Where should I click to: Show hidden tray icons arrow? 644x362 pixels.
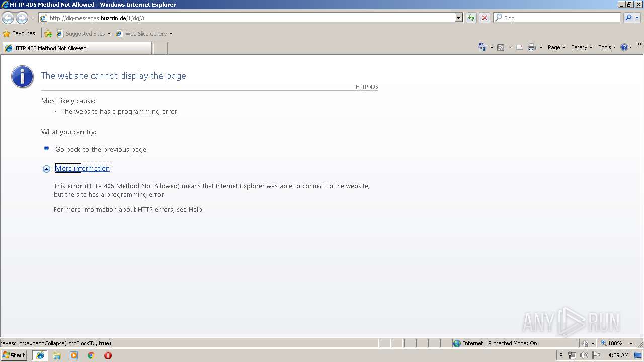click(x=561, y=355)
